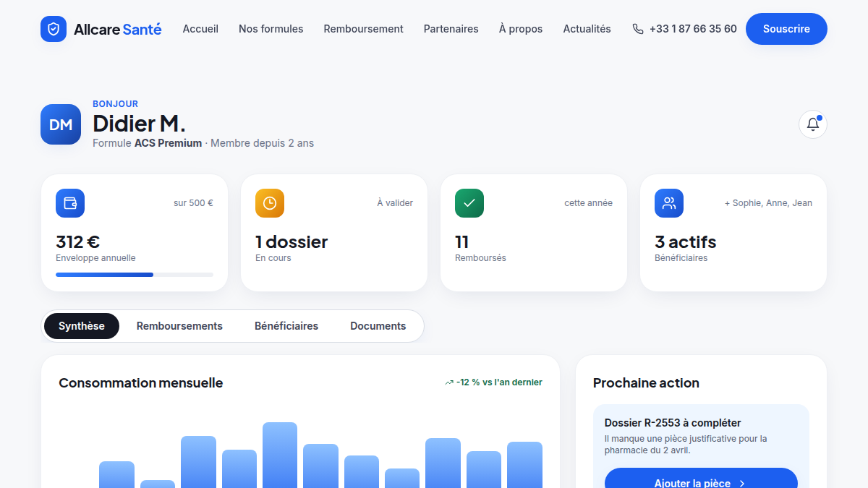
Task: Open the Remboursement page
Action: 364,29
